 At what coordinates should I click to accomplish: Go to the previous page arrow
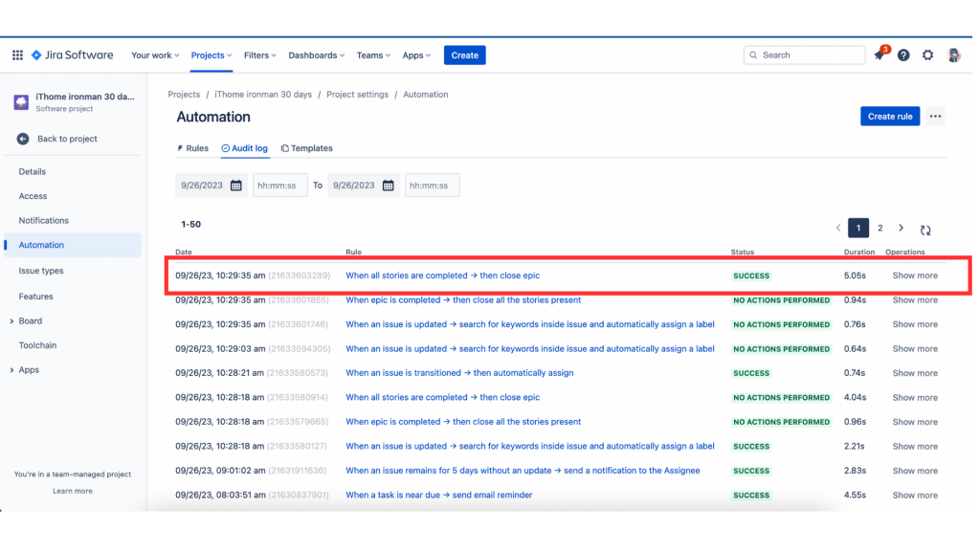click(x=838, y=228)
